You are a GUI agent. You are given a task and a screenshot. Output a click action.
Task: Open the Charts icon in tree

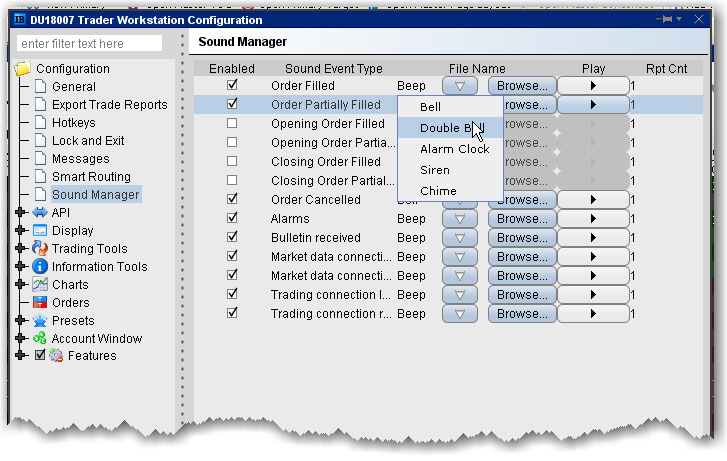coord(40,285)
